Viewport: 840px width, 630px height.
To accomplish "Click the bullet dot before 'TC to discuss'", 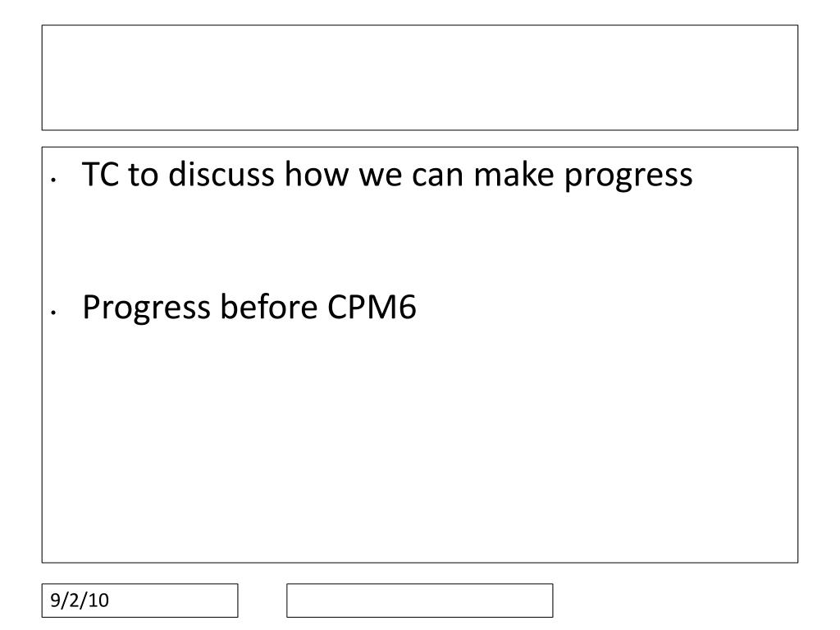I will coord(53,180).
